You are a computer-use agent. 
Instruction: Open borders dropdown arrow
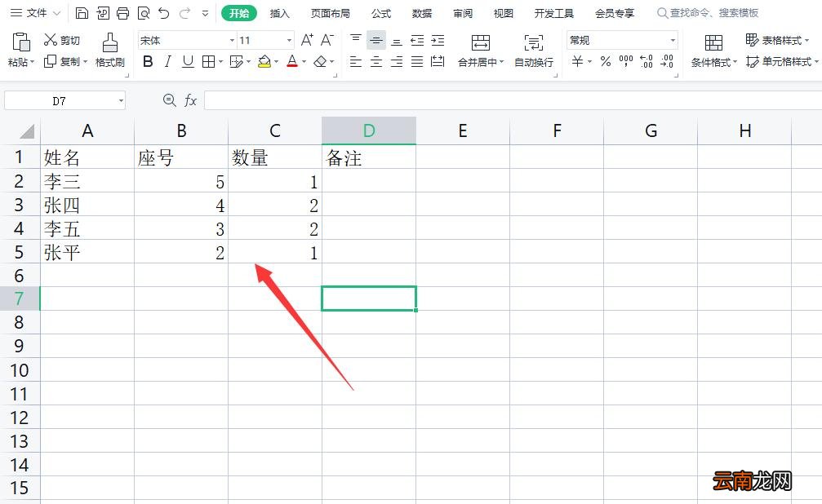tap(220, 62)
